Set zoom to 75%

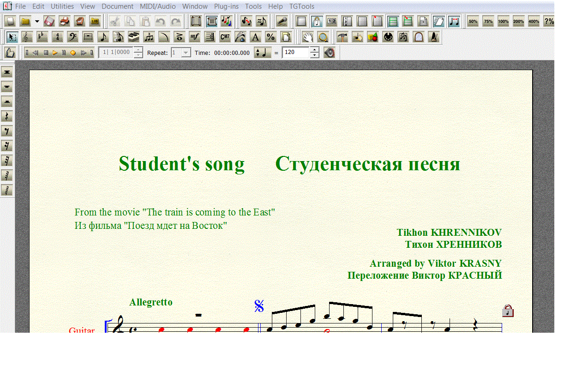488,21
